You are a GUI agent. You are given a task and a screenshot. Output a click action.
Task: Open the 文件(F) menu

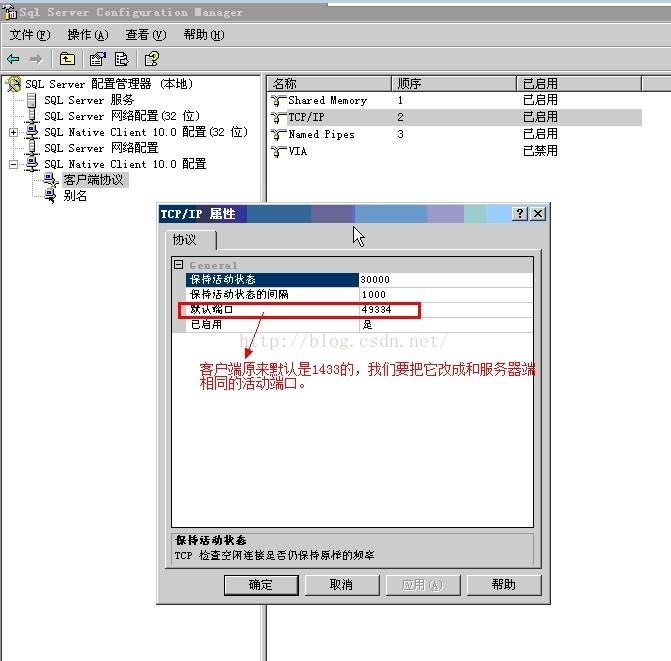tap(30, 35)
